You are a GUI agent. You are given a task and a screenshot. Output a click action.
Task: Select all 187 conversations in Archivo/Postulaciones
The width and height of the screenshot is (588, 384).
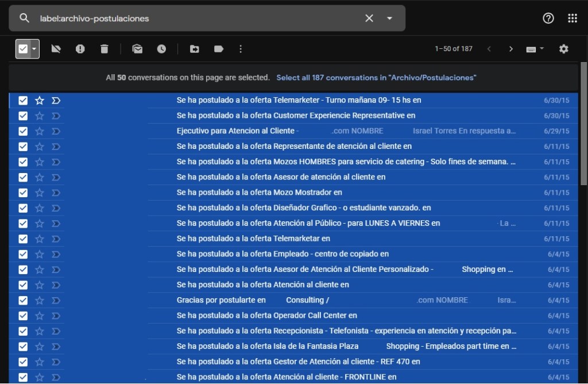click(376, 78)
